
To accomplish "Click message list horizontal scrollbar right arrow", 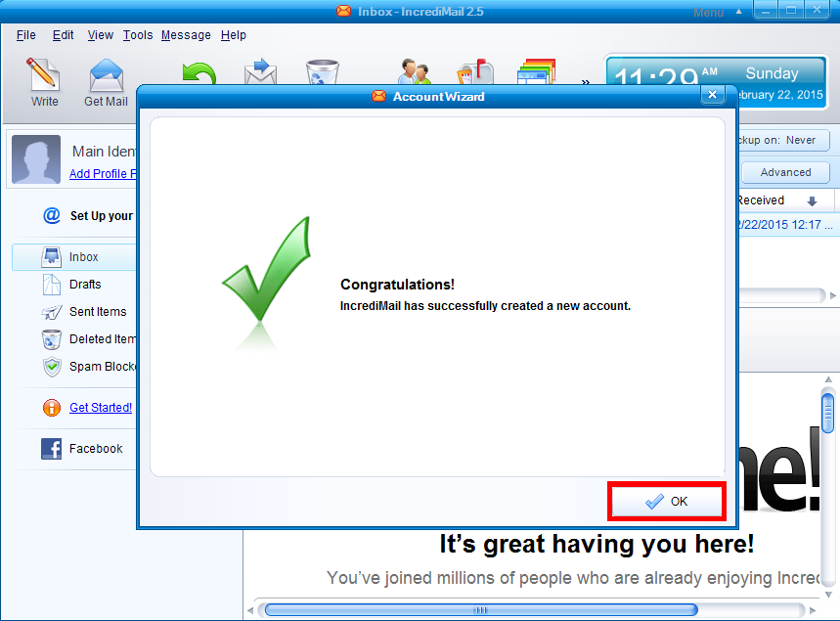I will tap(833, 295).
